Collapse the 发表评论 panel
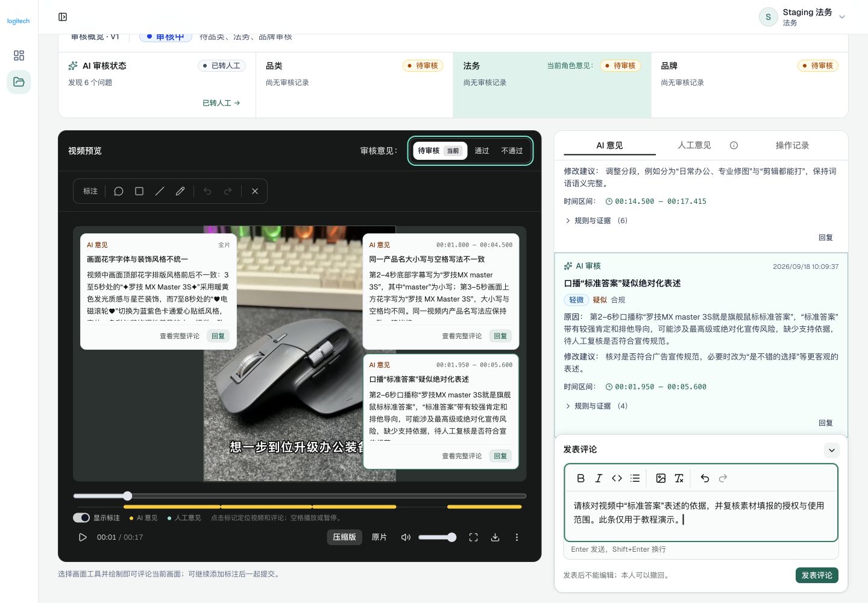 (x=831, y=450)
